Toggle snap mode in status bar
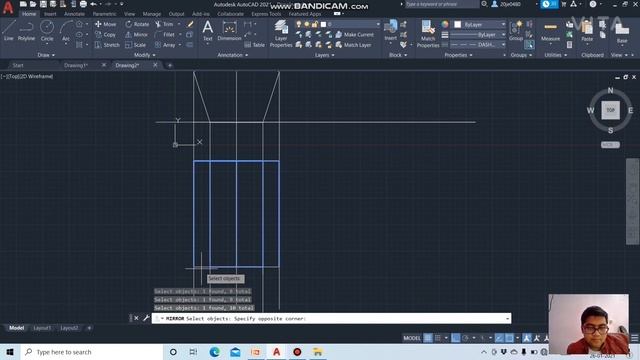Image resolution: width=640 pixels, height=360 pixels. coord(438,338)
